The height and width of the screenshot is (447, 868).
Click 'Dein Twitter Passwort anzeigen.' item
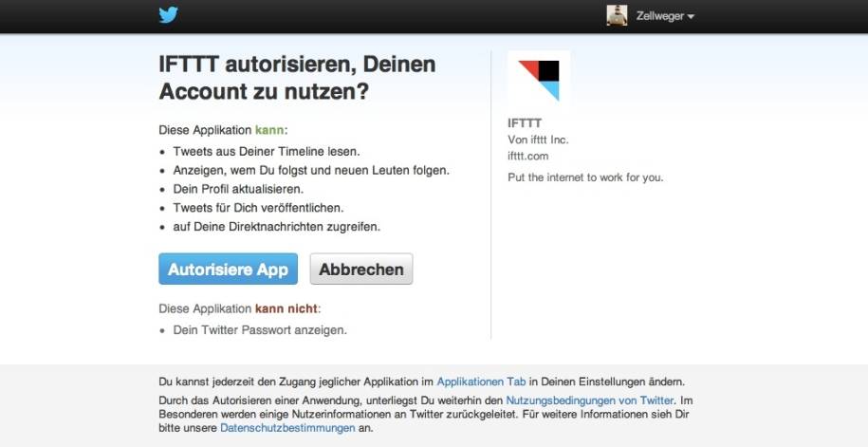(260, 330)
